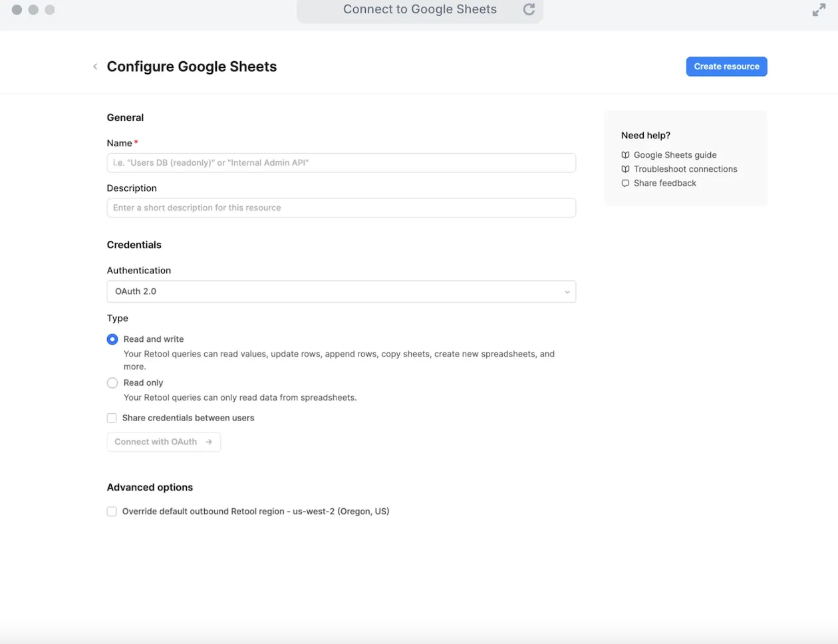Click the speech bubble icon beside Share feedback

point(625,183)
